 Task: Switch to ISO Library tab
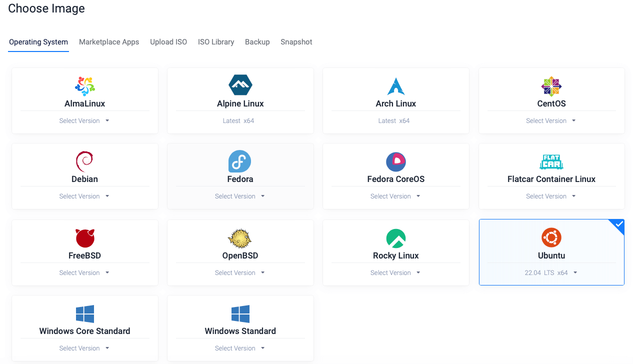pos(216,42)
